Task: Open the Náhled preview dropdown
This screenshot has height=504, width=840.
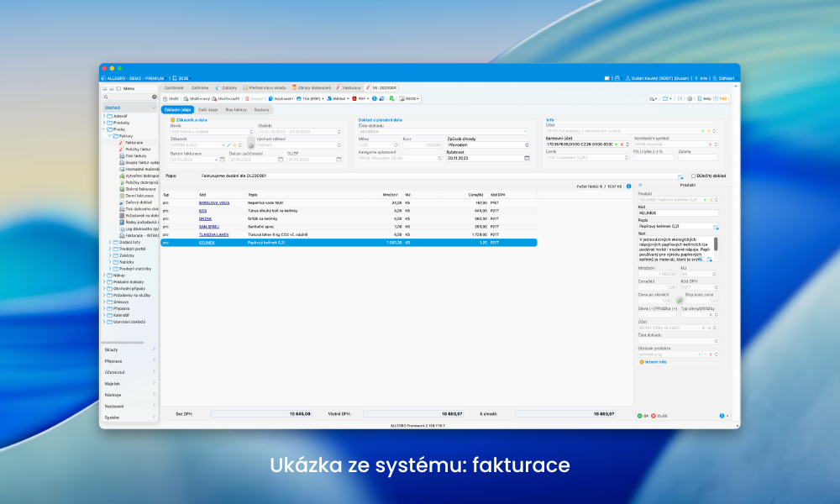Action: pyautogui.click(x=338, y=98)
